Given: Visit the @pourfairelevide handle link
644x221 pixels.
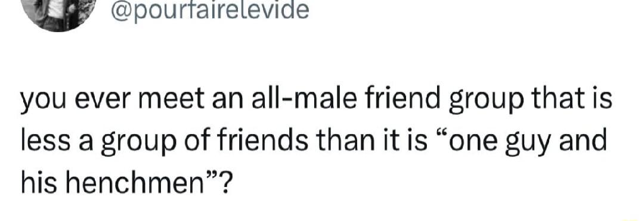Looking at the screenshot, I should click(x=210, y=10).
